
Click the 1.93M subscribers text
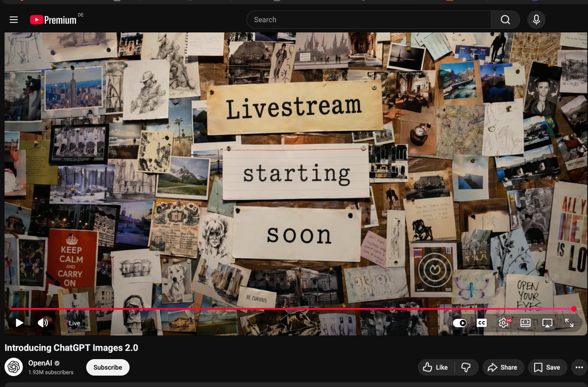pos(51,372)
